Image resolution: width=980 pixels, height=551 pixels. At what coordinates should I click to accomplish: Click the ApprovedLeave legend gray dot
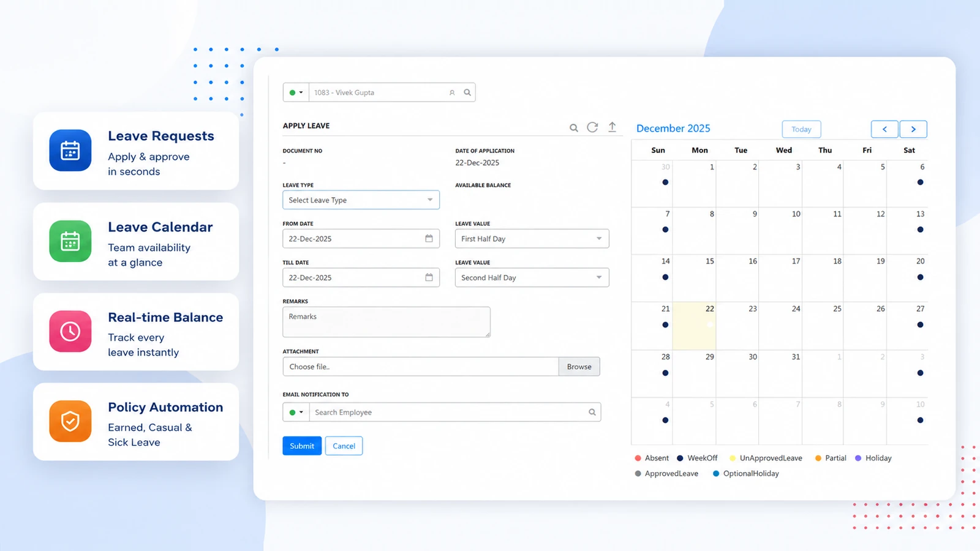[638, 473]
